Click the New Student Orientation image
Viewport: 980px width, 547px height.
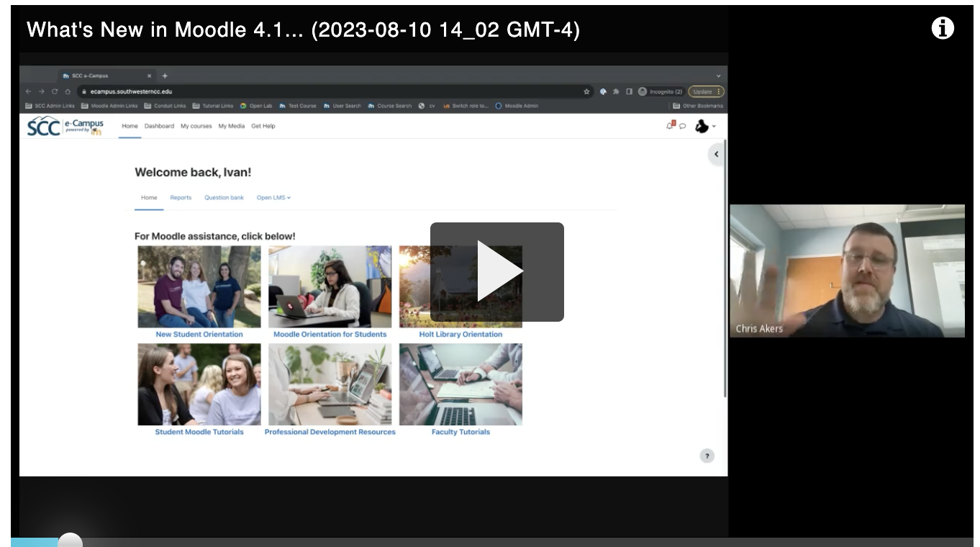(199, 286)
